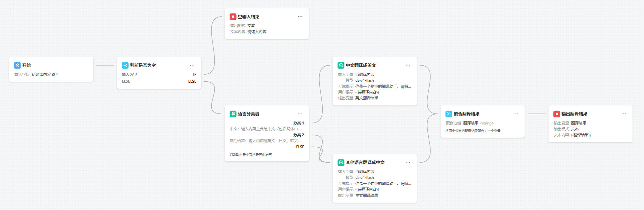Click the 判断输入是中文还是其他语言 note

(x=251, y=155)
